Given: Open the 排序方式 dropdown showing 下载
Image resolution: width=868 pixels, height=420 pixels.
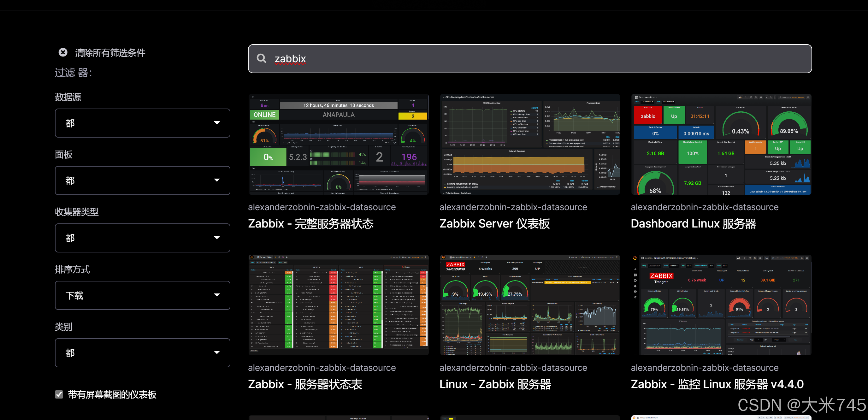Looking at the screenshot, I should point(142,295).
